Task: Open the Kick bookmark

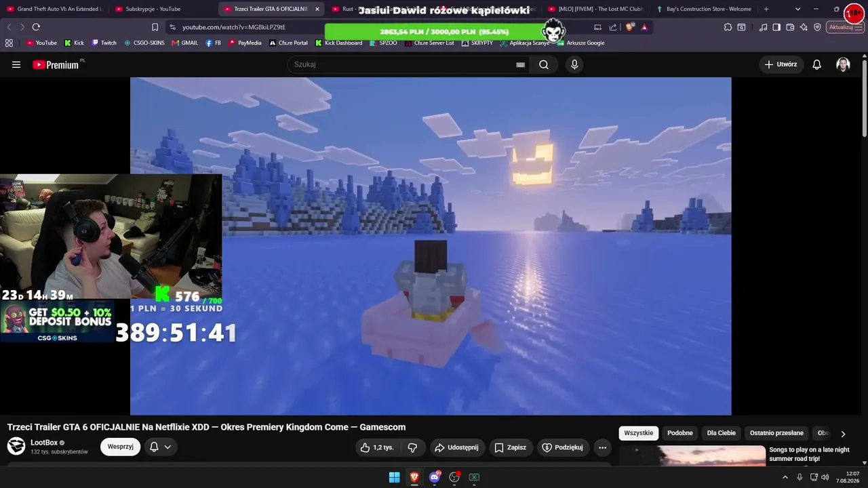Action: point(74,43)
